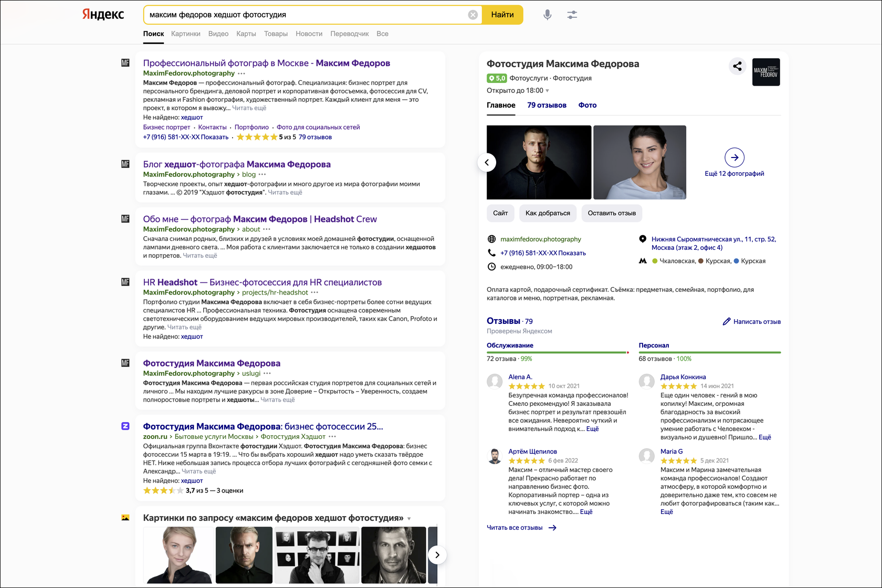This screenshot has width=882, height=588.
Task: Click the Бизнес портрет sitelink
Action: [166, 127]
